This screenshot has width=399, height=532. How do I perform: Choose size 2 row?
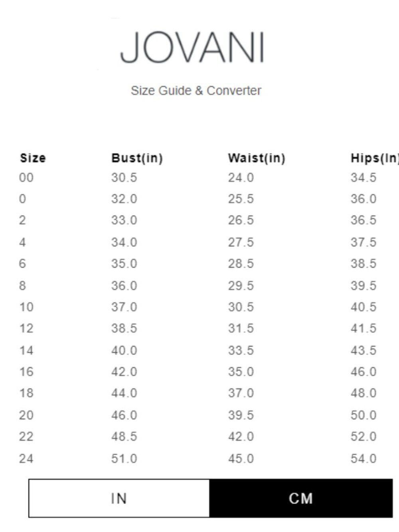199,220
